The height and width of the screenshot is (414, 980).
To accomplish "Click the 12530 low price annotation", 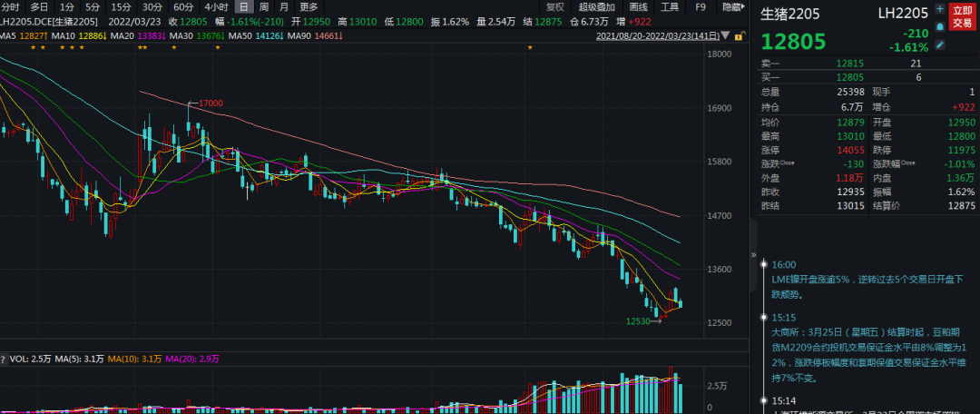I will click(638, 320).
